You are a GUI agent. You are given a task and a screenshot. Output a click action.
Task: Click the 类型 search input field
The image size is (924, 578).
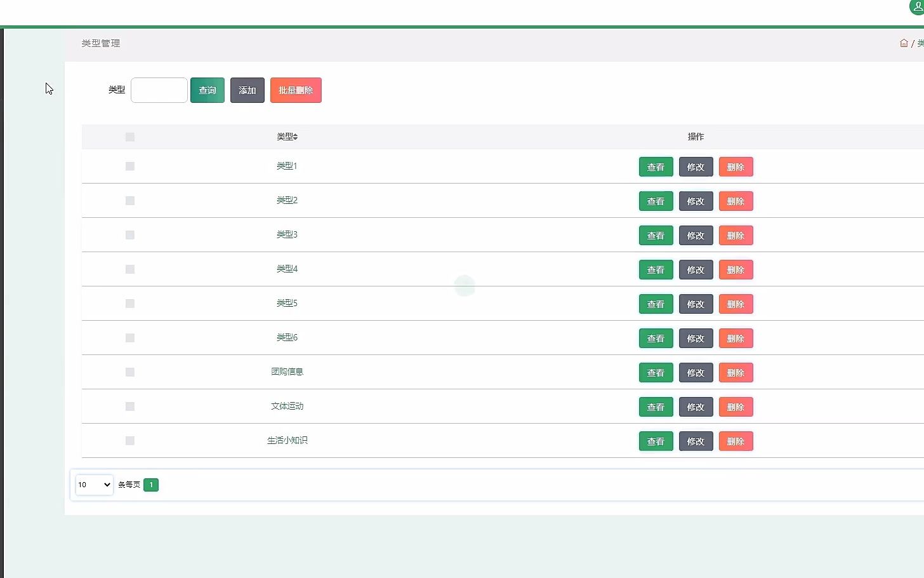point(159,90)
